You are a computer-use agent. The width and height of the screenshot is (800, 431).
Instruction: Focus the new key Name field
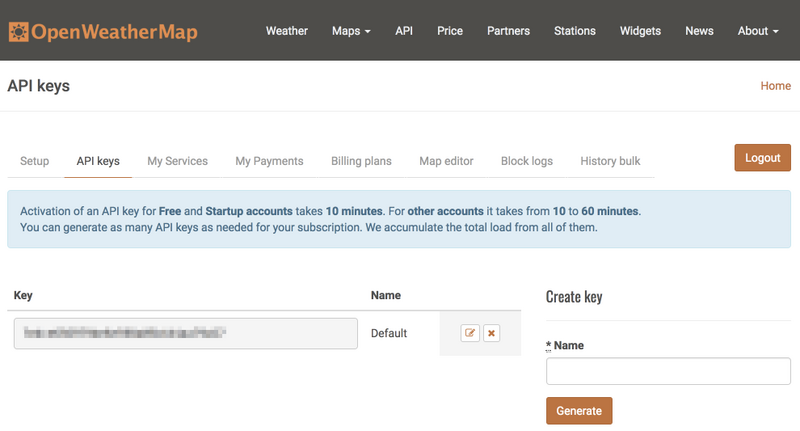[x=668, y=371]
